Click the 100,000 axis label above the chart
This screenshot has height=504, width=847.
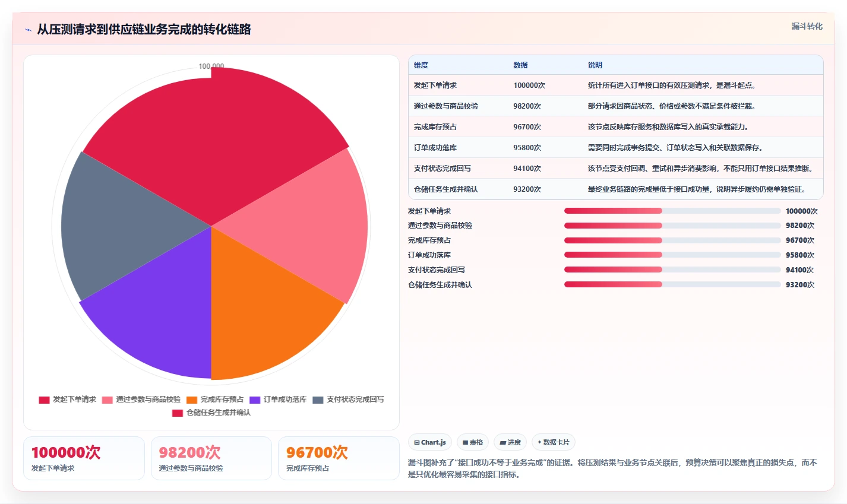tap(211, 66)
